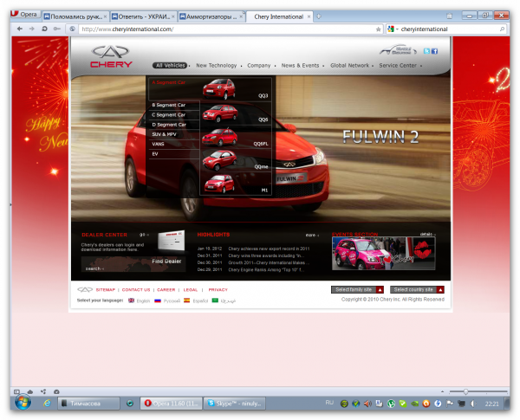Open the Twitter icon on Chery site
This screenshot has width=520, height=420.
pyautogui.click(x=426, y=51)
